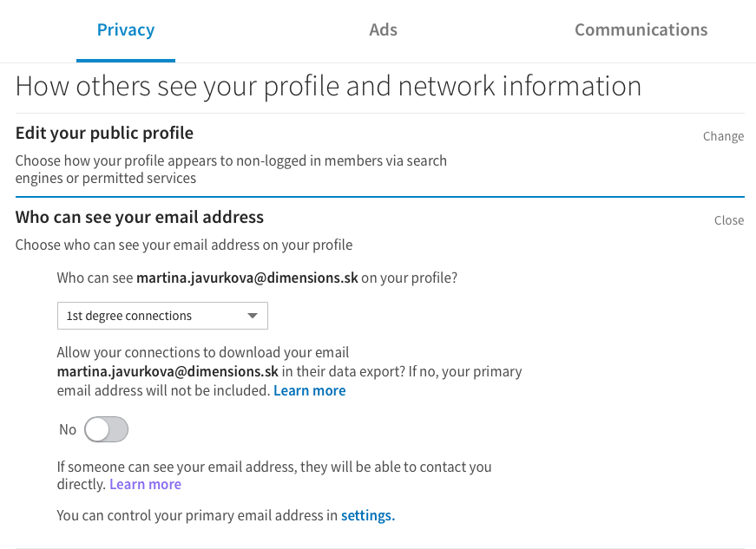Screen dimensions: 756x549
Task: Toggle the email data export switch
Action: click(106, 429)
